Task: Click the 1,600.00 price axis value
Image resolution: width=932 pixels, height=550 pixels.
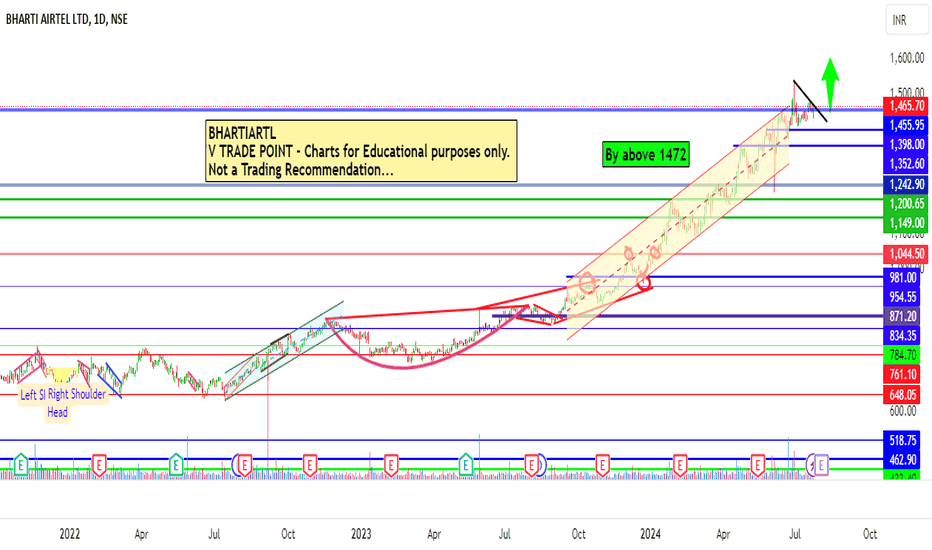Action: coord(906,58)
